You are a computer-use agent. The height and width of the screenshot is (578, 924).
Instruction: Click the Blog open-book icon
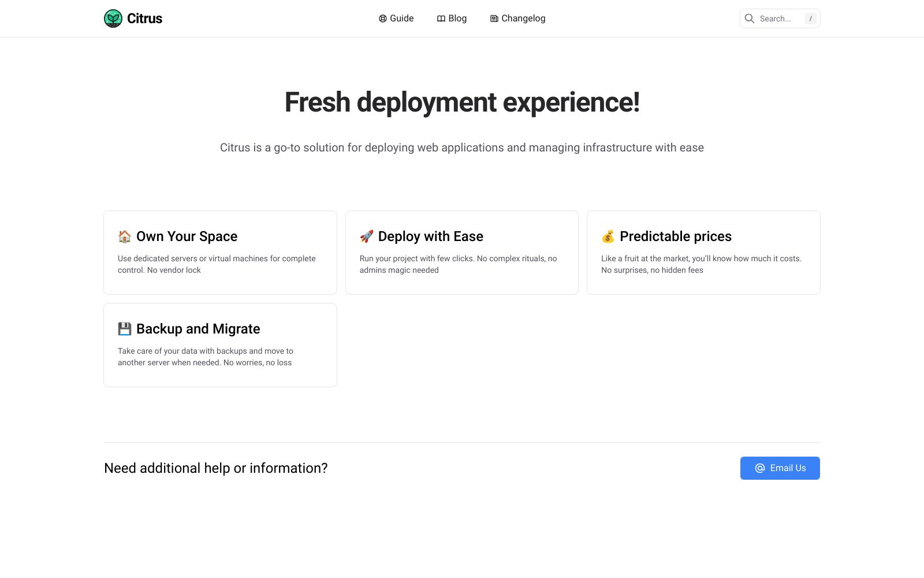[441, 18]
